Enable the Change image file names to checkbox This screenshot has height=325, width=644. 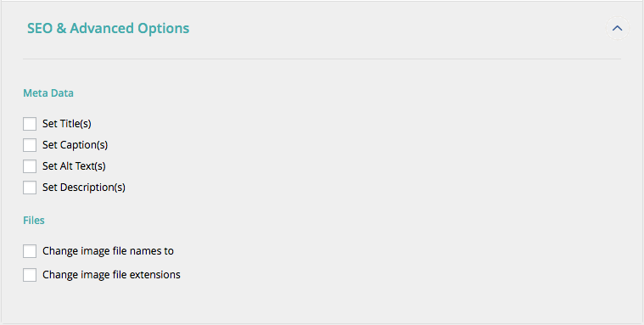coord(30,251)
